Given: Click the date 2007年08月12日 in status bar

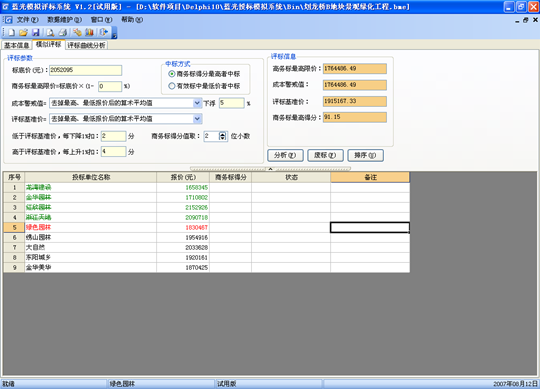Looking at the screenshot, I should click(x=515, y=383).
